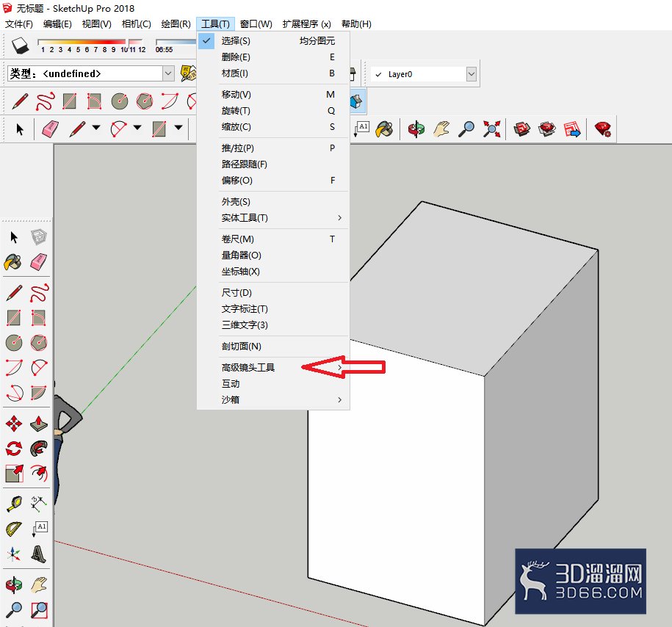672x627 pixels.
Task: Open the 3D Warehouse icon
Action: point(522,128)
